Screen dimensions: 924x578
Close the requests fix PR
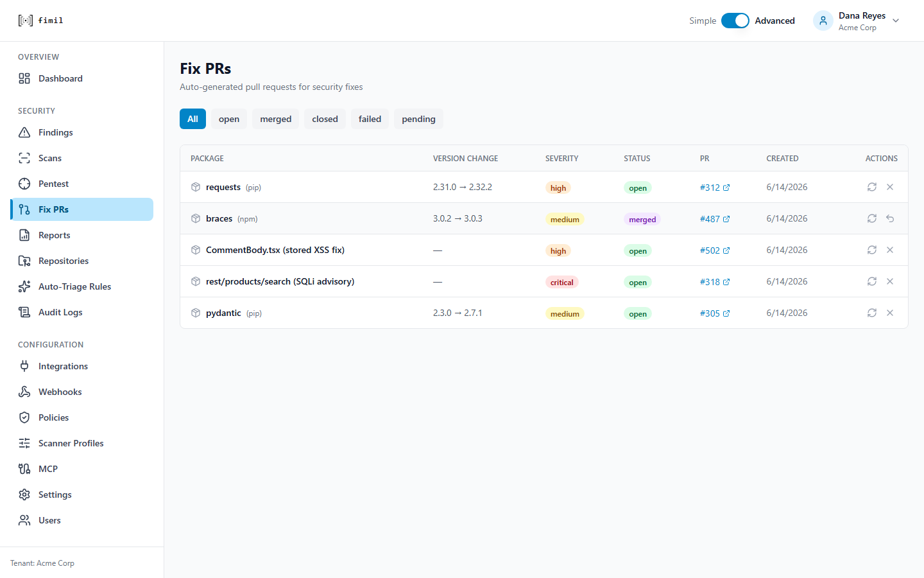pos(890,187)
